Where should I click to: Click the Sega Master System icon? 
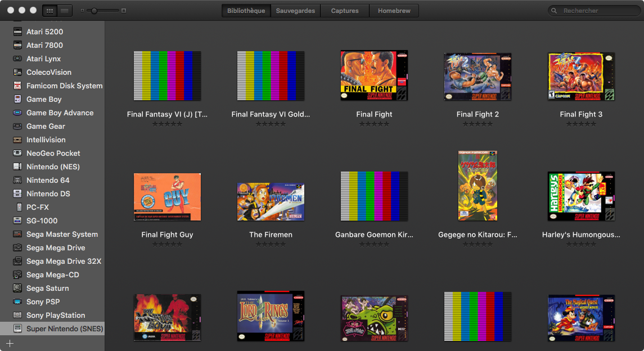point(17,235)
